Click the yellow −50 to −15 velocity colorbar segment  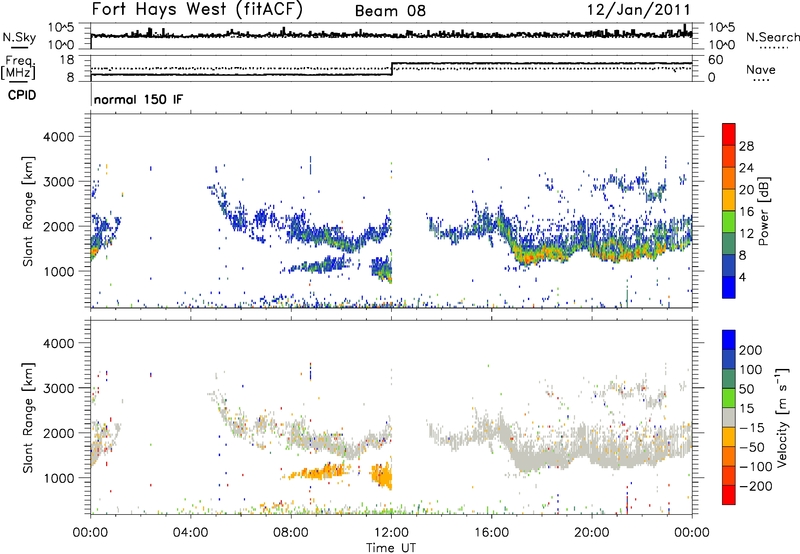[729, 437]
